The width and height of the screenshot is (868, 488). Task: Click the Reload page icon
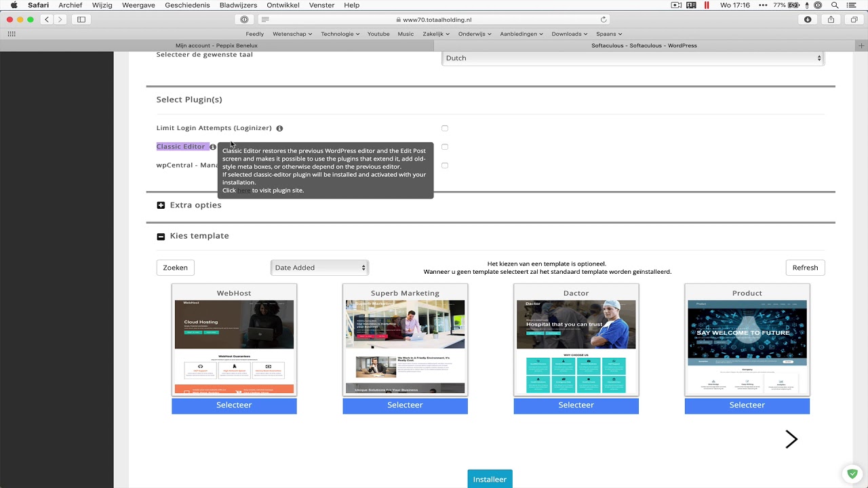tap(604, 20)
